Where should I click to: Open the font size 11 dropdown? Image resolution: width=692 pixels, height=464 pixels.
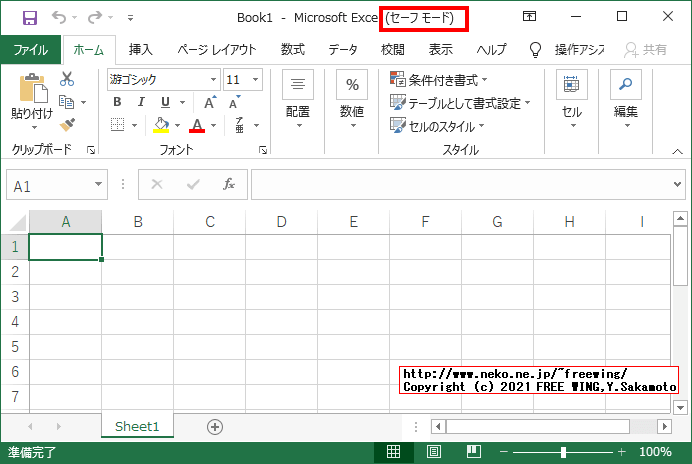point(256,80)
